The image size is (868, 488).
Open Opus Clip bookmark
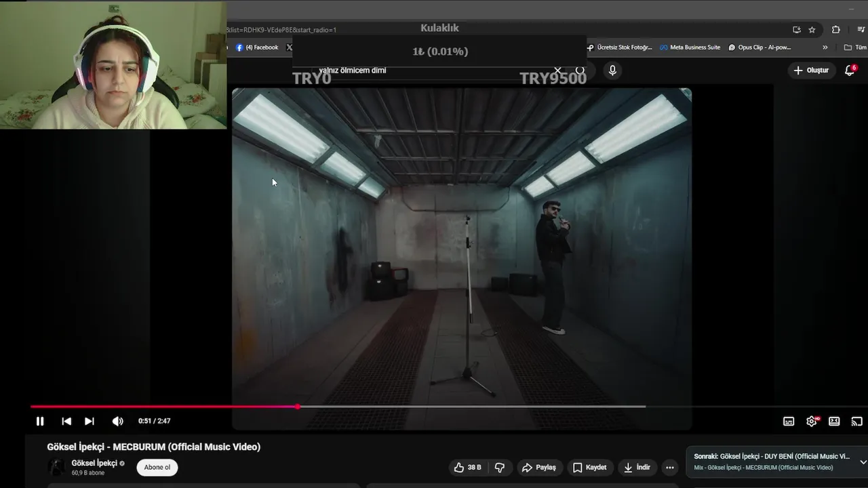759,47
